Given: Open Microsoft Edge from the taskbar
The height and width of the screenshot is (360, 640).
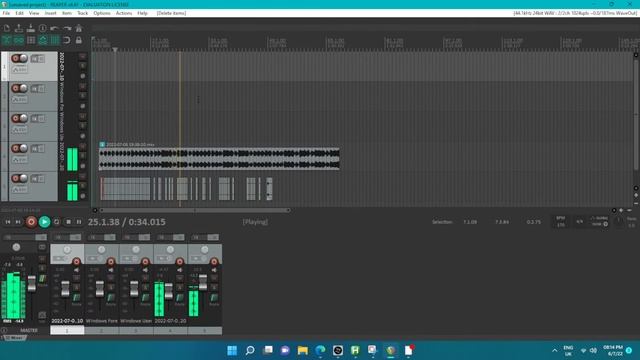Looking at the screenshot, I should 320,350.
